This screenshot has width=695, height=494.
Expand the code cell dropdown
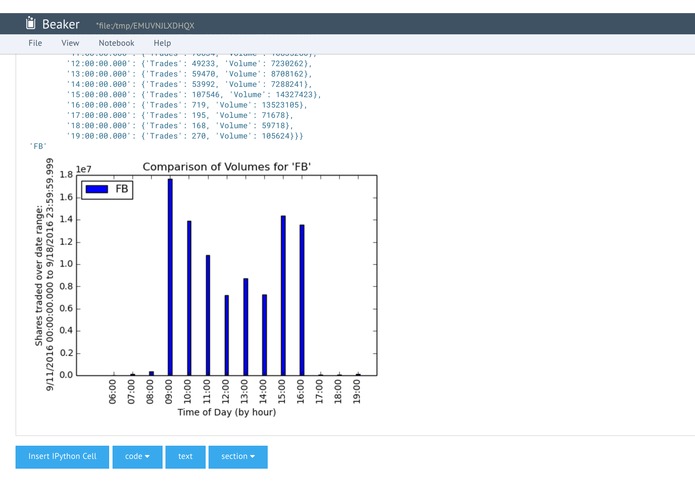click(137, 457)
